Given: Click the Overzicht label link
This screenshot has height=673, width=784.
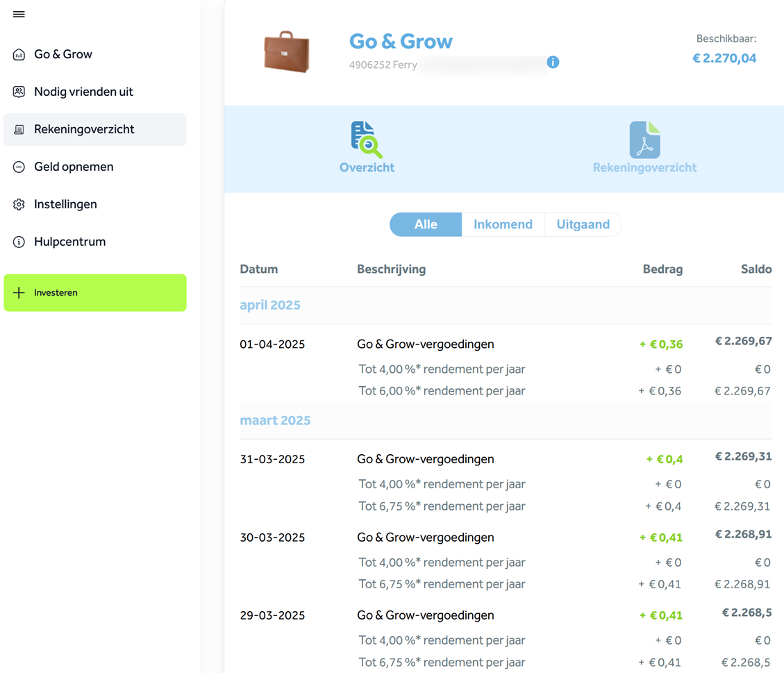Looking at the screenshot, I should [x=367, y=167].
